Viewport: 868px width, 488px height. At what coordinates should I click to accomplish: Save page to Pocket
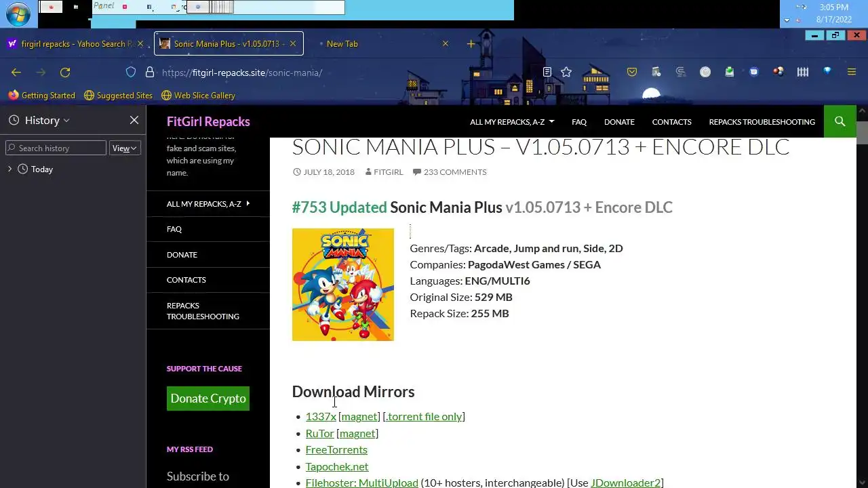(632, 72)
